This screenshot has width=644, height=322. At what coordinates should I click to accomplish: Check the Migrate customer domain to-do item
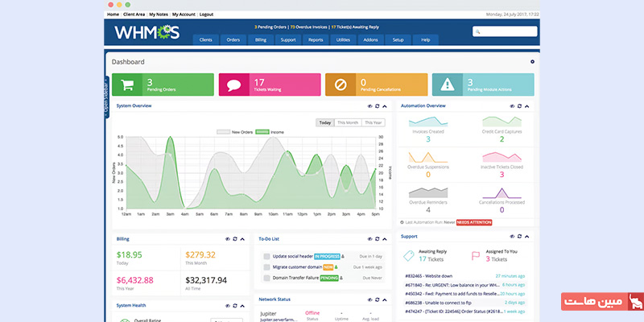pos(266,267)
